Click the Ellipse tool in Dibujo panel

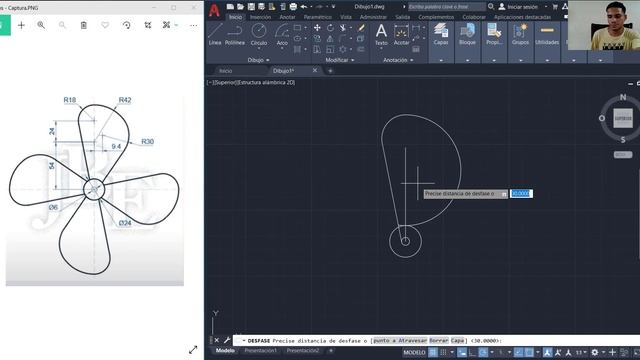click(x=298, y=39)
